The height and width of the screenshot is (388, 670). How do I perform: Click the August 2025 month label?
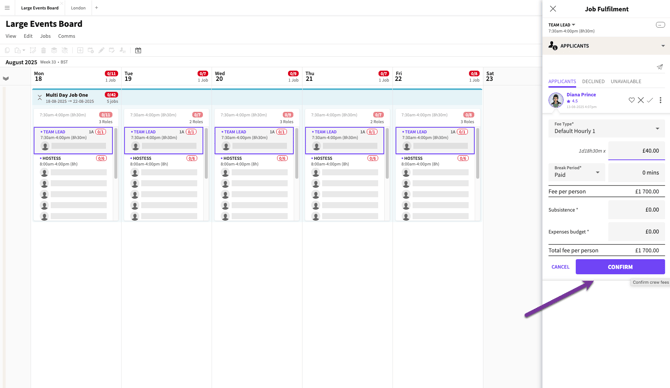(21, 62)
